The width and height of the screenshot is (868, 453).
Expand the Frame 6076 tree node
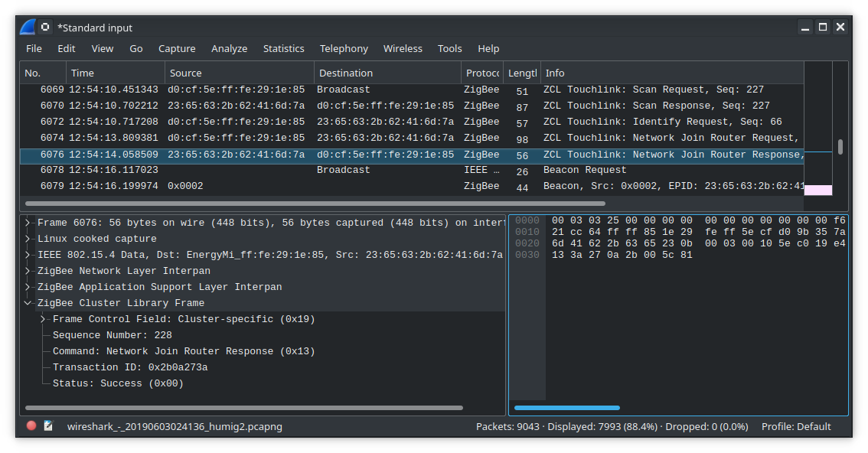pos(27,223)
